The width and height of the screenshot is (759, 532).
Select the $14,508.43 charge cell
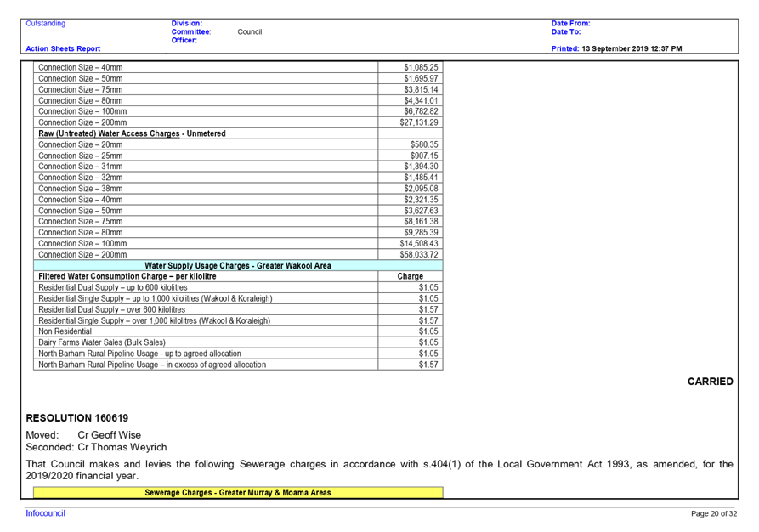(x=411, y=244)
